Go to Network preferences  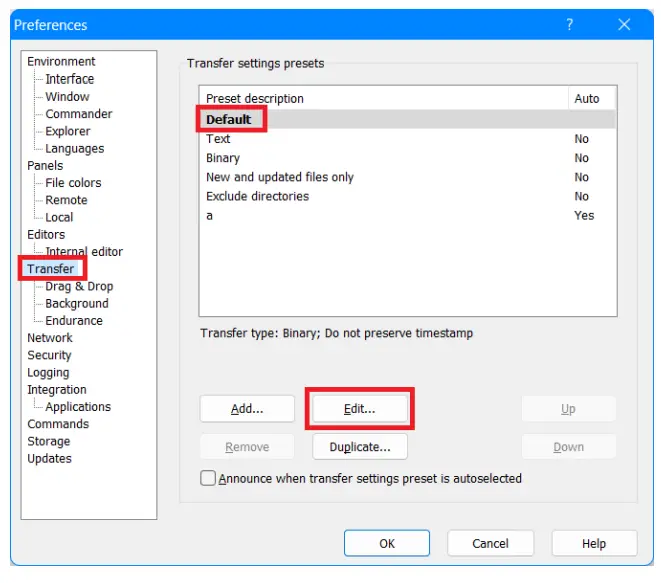50,338
